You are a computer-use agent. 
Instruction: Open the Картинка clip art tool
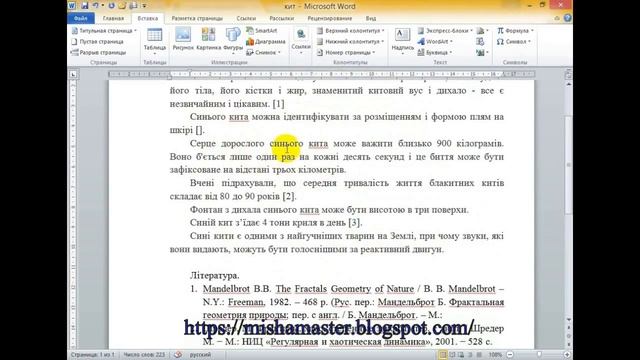pyautogui.click(x=208, y=40)
